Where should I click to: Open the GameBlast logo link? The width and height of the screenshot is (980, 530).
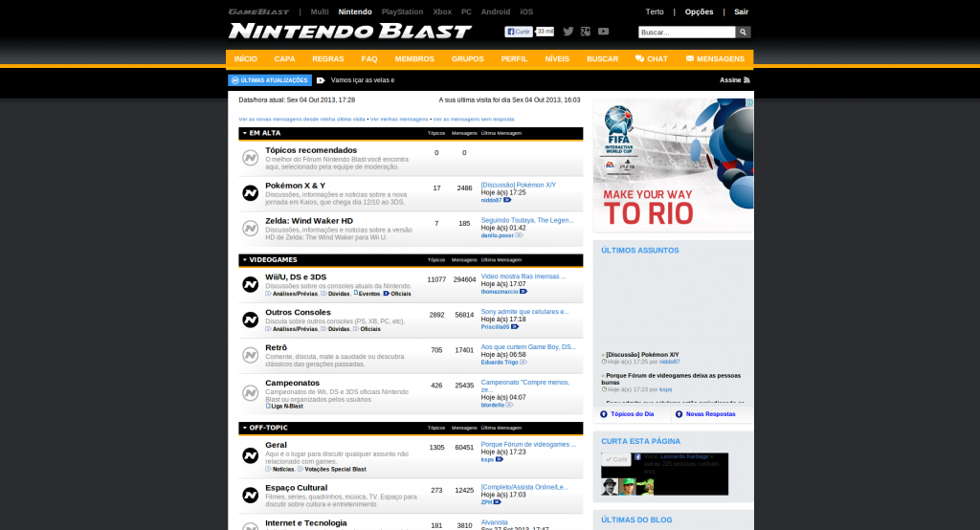point(258,11)
